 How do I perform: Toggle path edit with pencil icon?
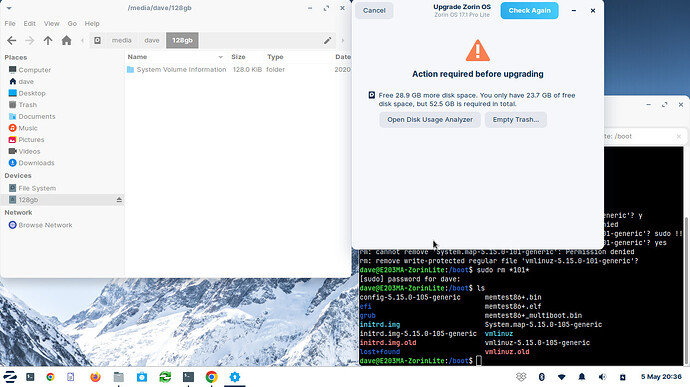tap(327, 41)
